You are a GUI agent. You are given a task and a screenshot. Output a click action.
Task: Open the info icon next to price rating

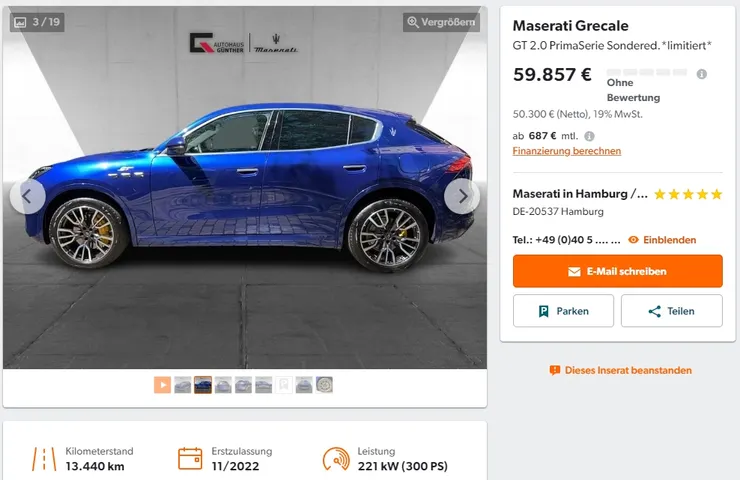[x=702, y=74]
